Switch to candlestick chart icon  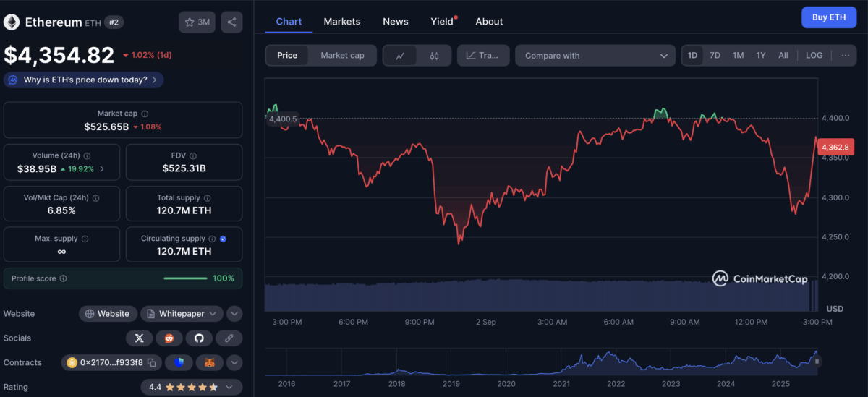(x=434, y=56)
